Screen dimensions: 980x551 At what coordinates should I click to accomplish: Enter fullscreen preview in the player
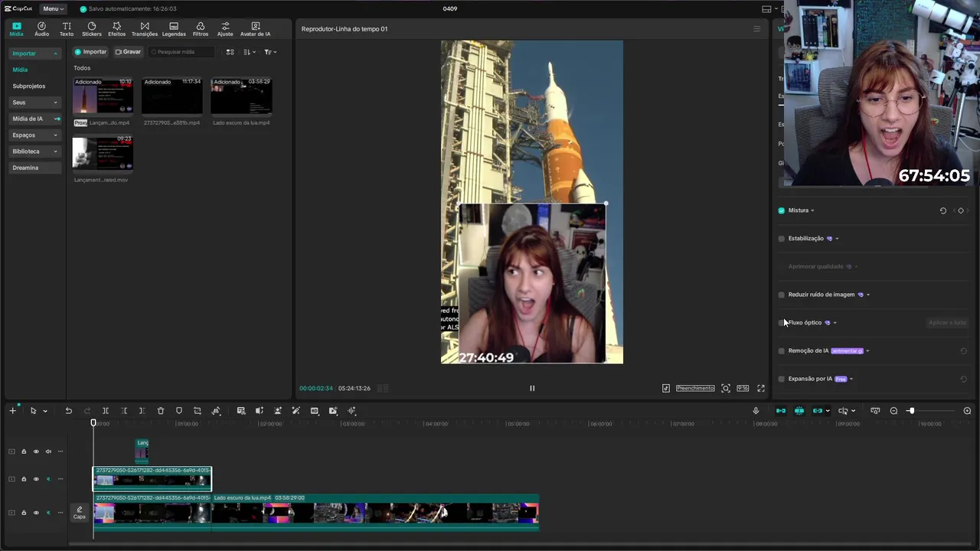tap(761, 388)
